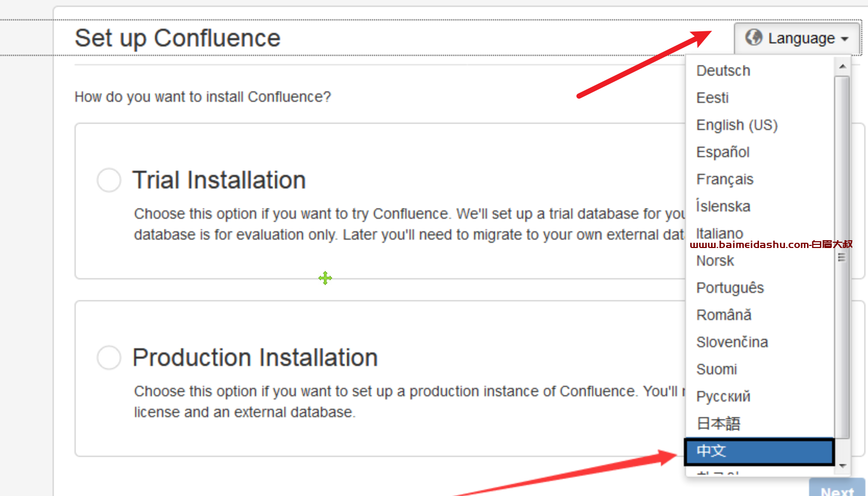Click the Production Installation heading
Screen dimensions: 868x496
coord(255,358)
